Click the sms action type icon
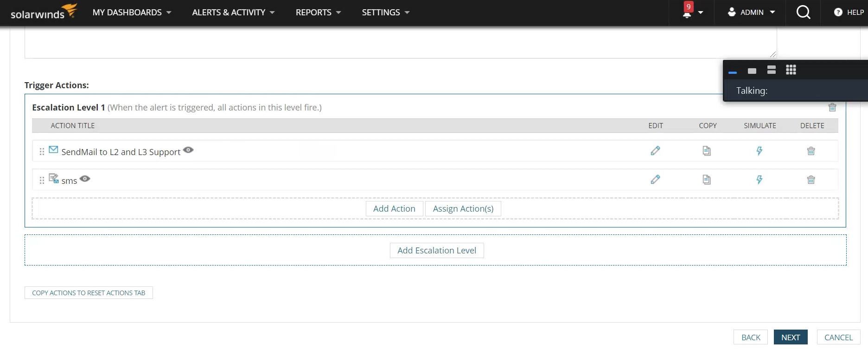This screenshot has width=868, height=350. (54, 178)
